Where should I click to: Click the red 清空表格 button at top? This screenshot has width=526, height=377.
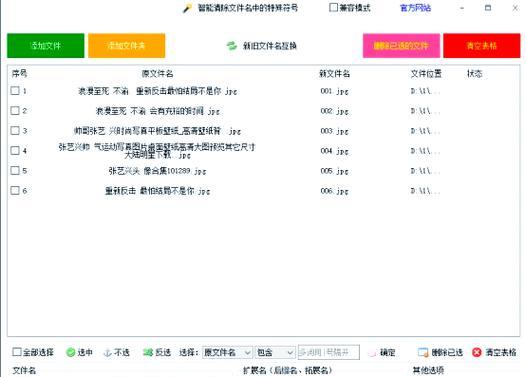(x=482, y=46)
